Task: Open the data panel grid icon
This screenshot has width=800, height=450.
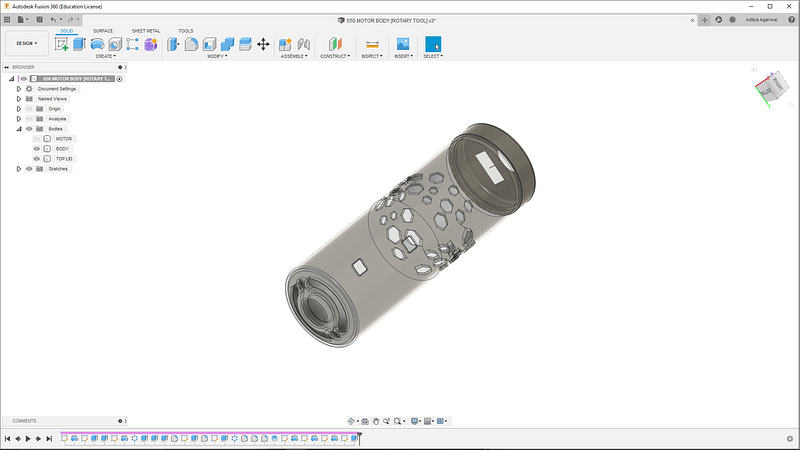Action: [7, 20]
